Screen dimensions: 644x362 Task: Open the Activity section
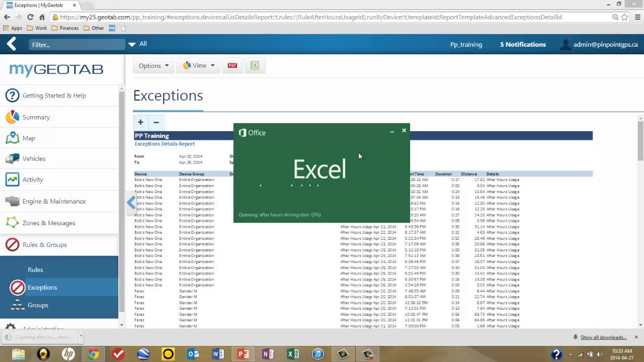pyautogui.click(x=59, y=179)
